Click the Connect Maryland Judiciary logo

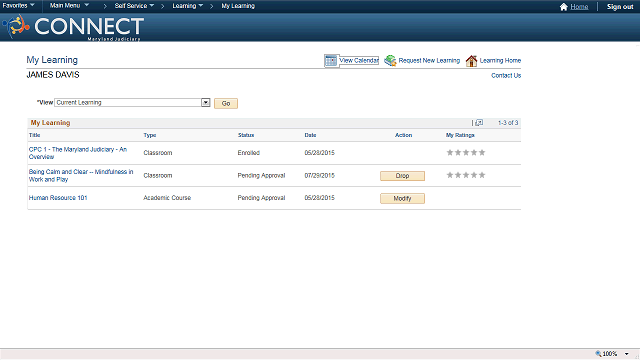point(73,27)
